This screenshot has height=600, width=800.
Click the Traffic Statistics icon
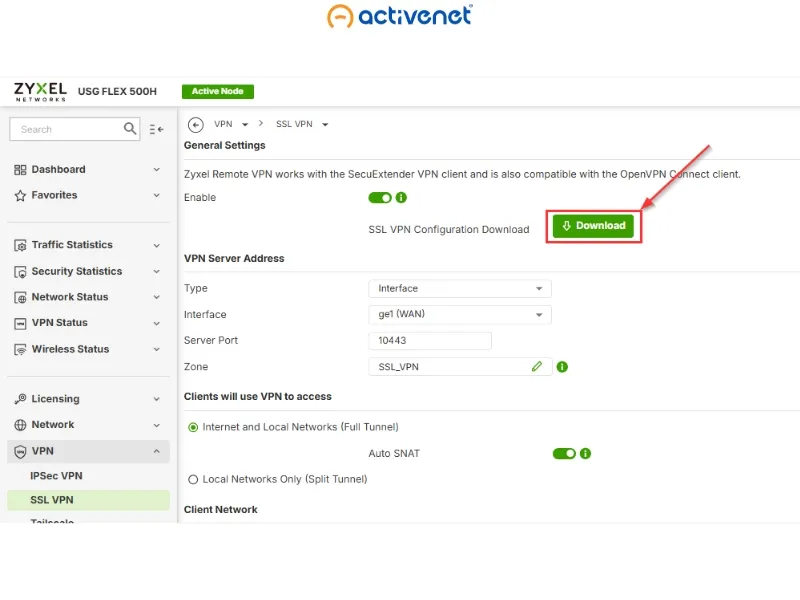pyautogui.click(x=20, y=245)
